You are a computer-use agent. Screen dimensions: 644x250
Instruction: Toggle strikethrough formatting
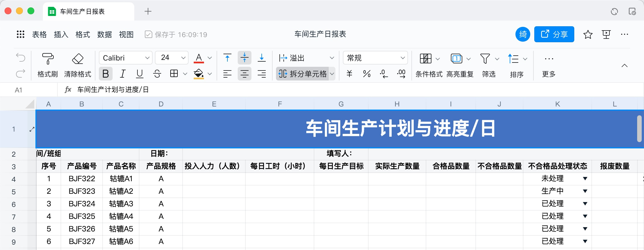click(x=157, y=74)
